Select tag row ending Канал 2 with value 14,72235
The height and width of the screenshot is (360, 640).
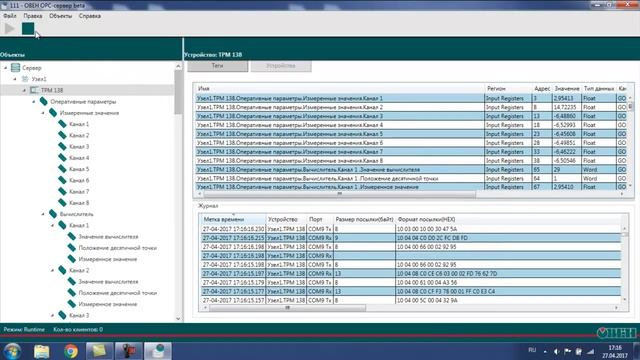coord(411,107)
